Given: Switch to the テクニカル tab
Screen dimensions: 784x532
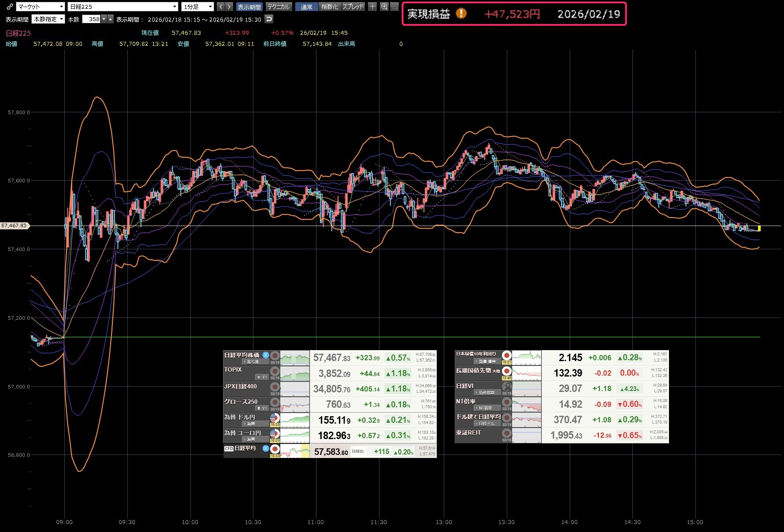Looking at the screenshot, I should click(279, 7).
